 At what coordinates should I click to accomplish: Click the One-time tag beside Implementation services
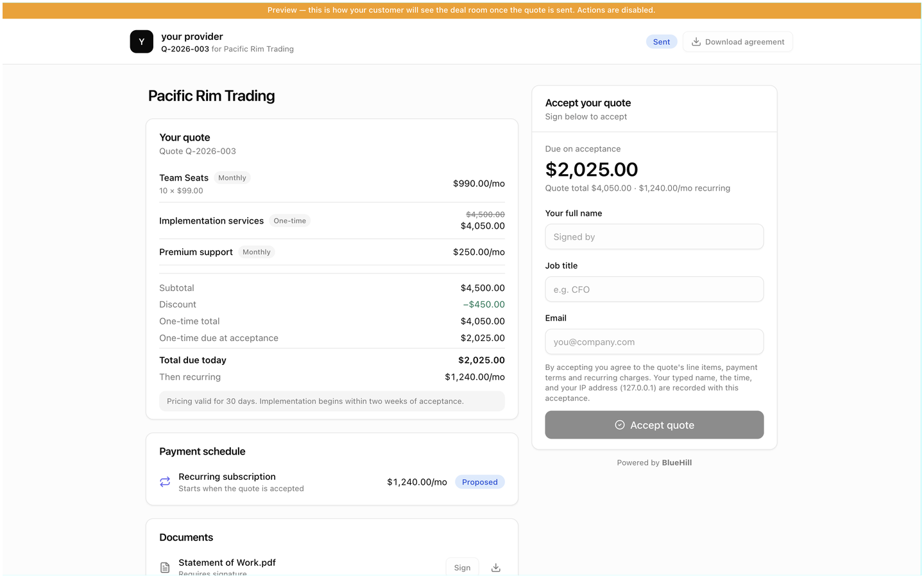pyautogui.click(x=290, y=221)
